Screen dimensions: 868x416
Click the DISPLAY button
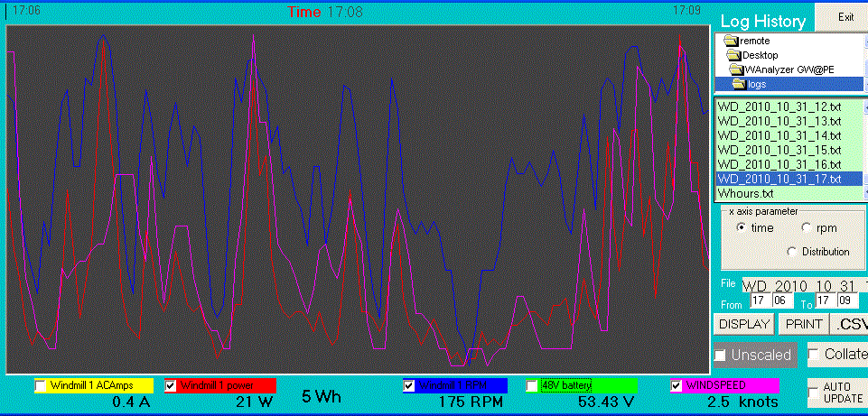[743, 324]
